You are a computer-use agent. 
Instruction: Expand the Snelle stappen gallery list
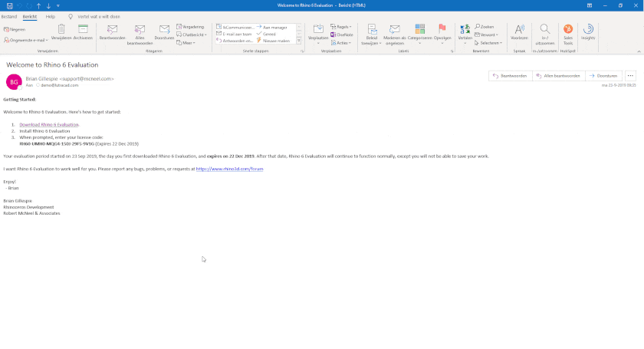pyautogui.click(x=299, y=41)
